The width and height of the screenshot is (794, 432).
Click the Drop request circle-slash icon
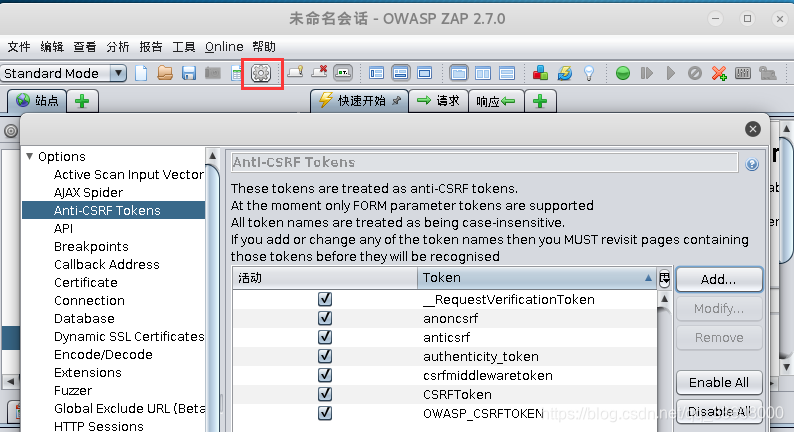[x=695, y=73]
